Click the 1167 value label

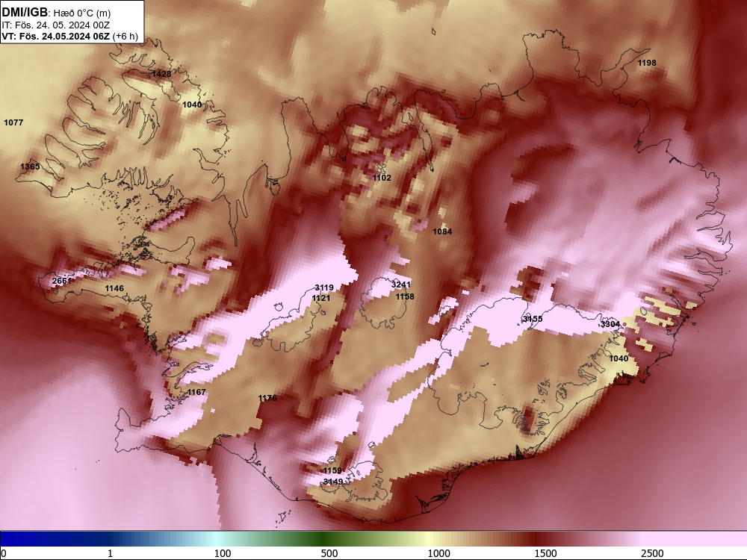(196, 392)
